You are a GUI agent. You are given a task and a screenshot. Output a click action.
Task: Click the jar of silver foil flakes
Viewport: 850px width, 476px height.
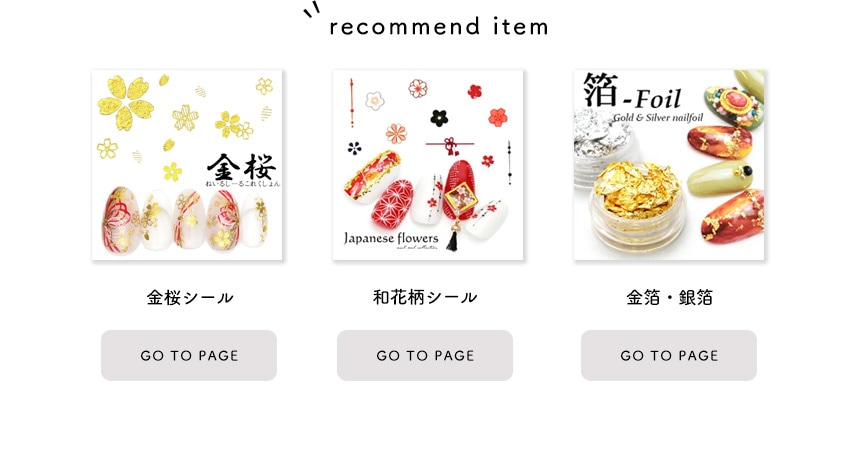click(604, 146)
